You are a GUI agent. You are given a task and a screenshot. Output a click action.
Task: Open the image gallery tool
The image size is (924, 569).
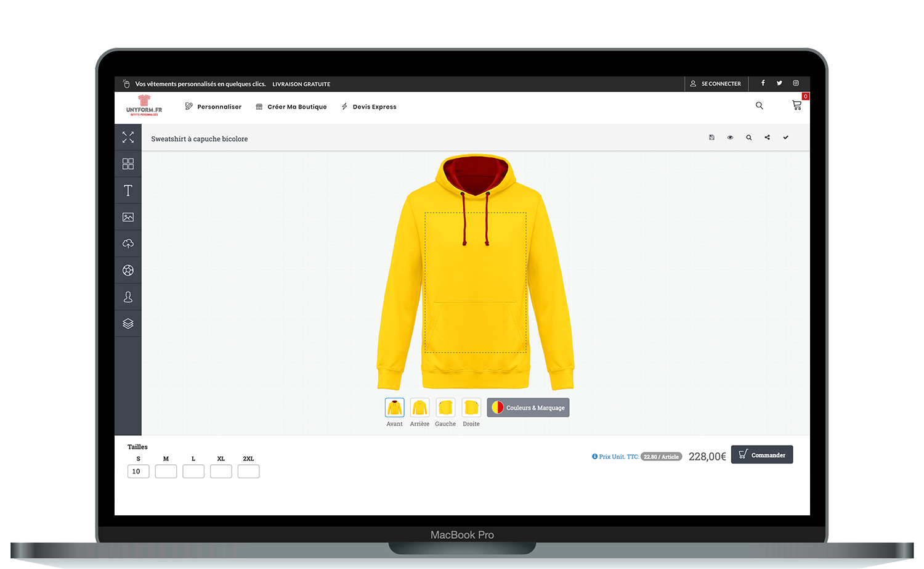point(128,217)
